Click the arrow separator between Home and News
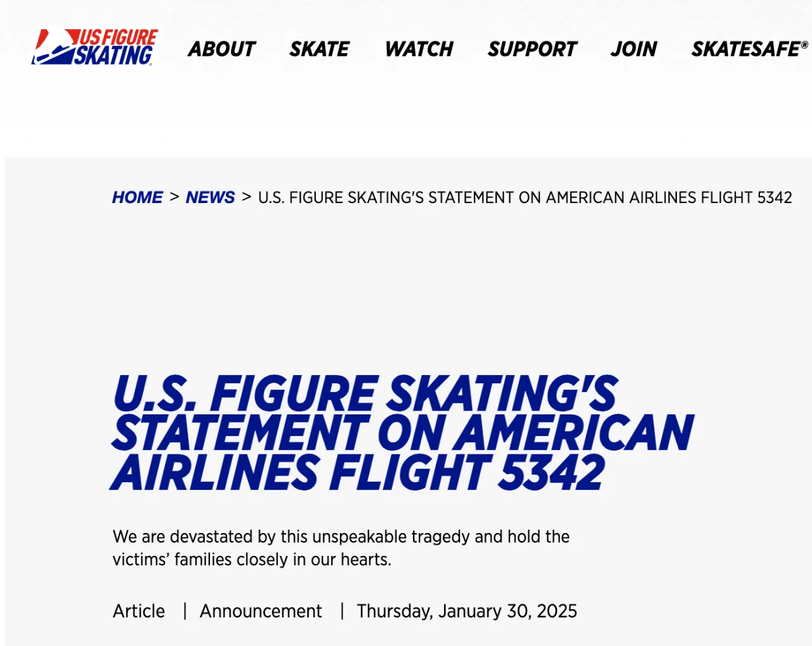 click(x=174, y=197)
